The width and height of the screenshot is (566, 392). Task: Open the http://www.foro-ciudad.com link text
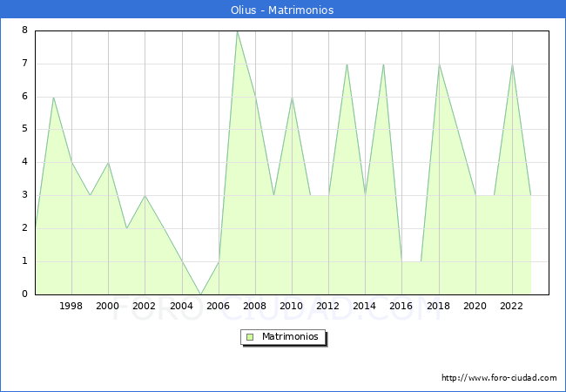pyautogui.click(x=499, y=378)
